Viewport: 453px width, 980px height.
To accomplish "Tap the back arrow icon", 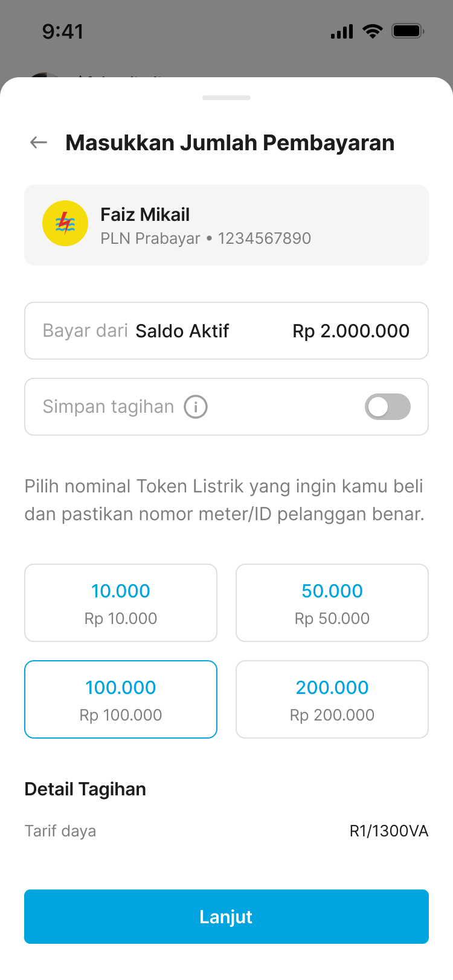I will (x=39, y=142).
